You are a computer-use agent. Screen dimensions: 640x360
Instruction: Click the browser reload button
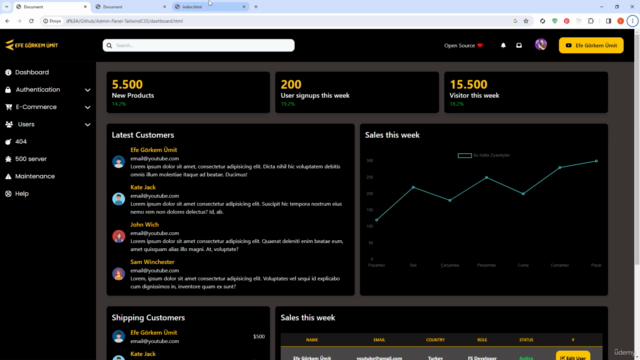coord(31,21)
